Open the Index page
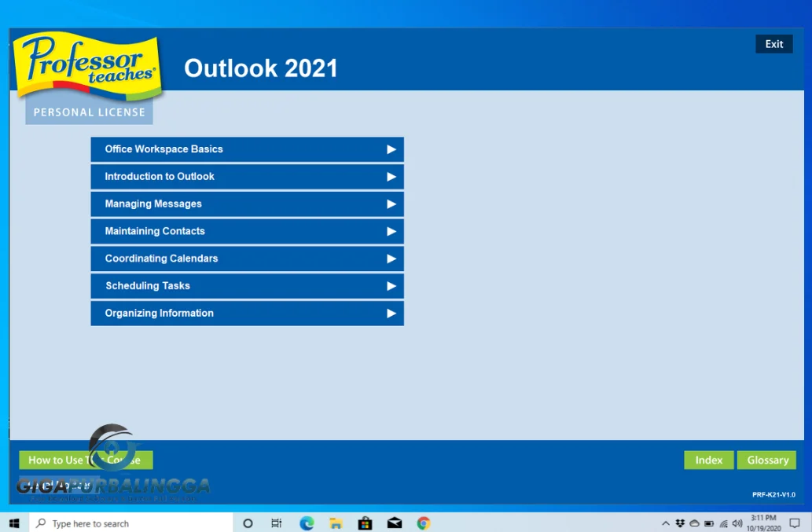 pyautogui.click(x=708, y=460)
